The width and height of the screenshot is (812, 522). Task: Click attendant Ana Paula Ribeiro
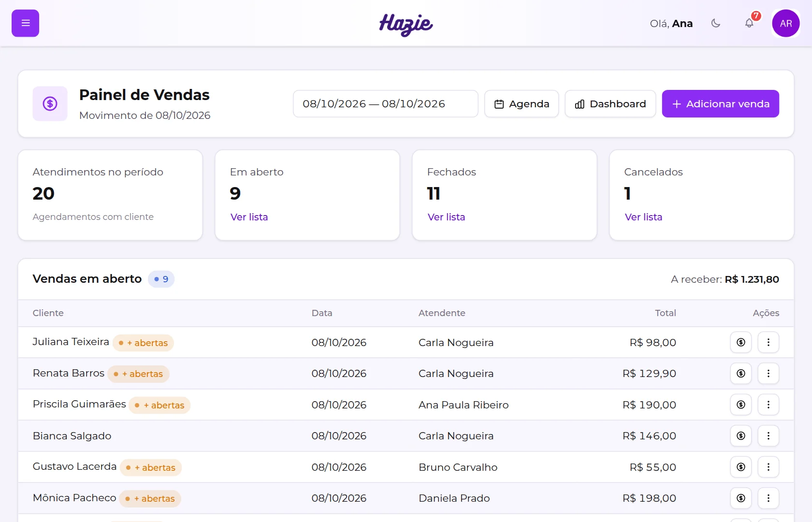point(464,405)
